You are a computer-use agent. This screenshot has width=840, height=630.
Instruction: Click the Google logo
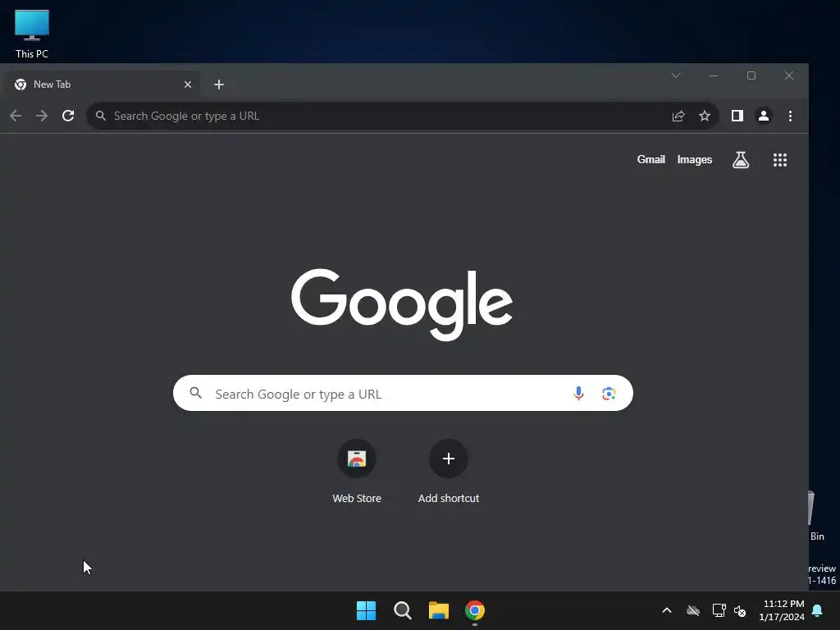[402, 304]
